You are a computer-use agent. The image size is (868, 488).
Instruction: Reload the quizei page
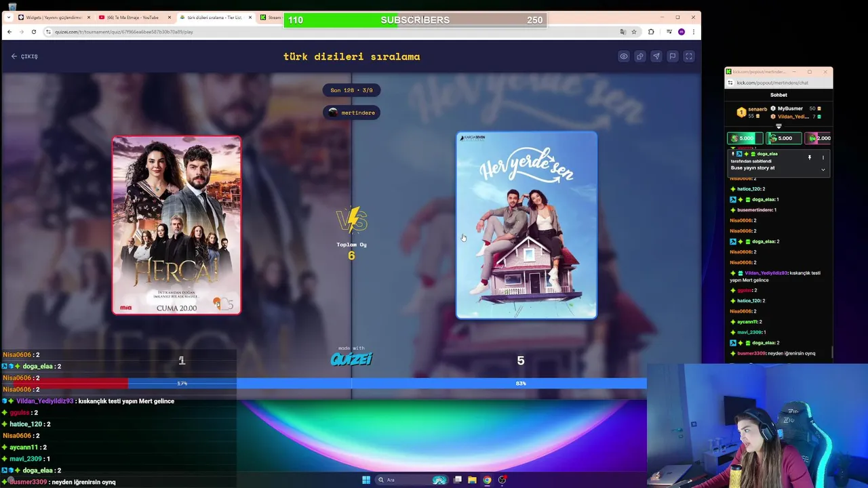(x=33, y=32)
